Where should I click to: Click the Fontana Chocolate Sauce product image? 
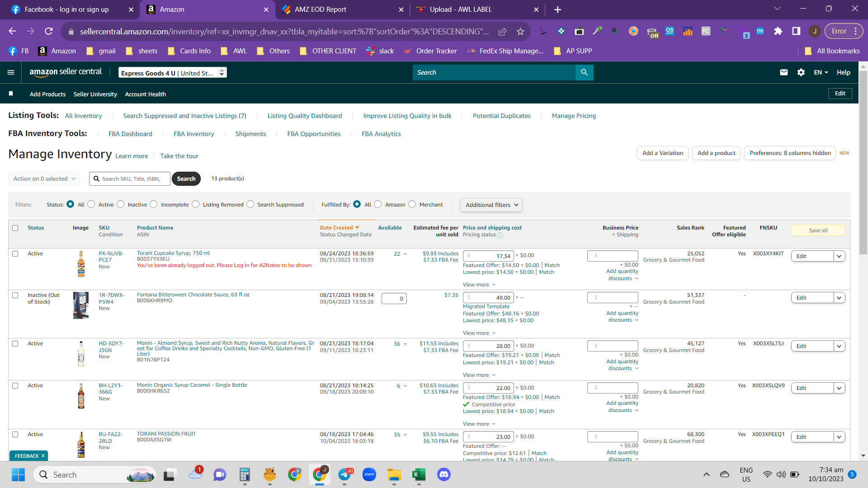point(81,305)
